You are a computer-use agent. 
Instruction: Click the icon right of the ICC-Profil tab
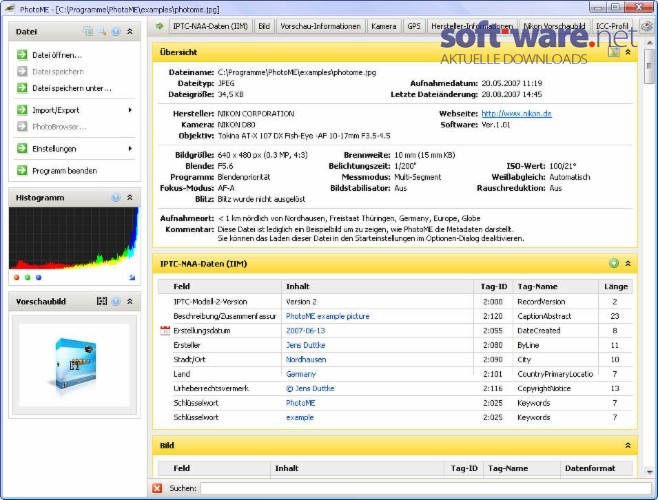(x=646, y=26)
